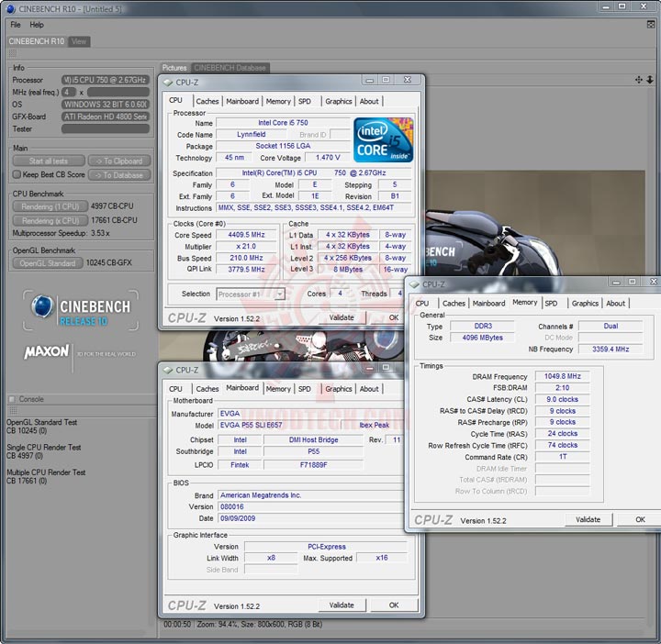Maximize the top CPU-Z window

tap(386, 80)
